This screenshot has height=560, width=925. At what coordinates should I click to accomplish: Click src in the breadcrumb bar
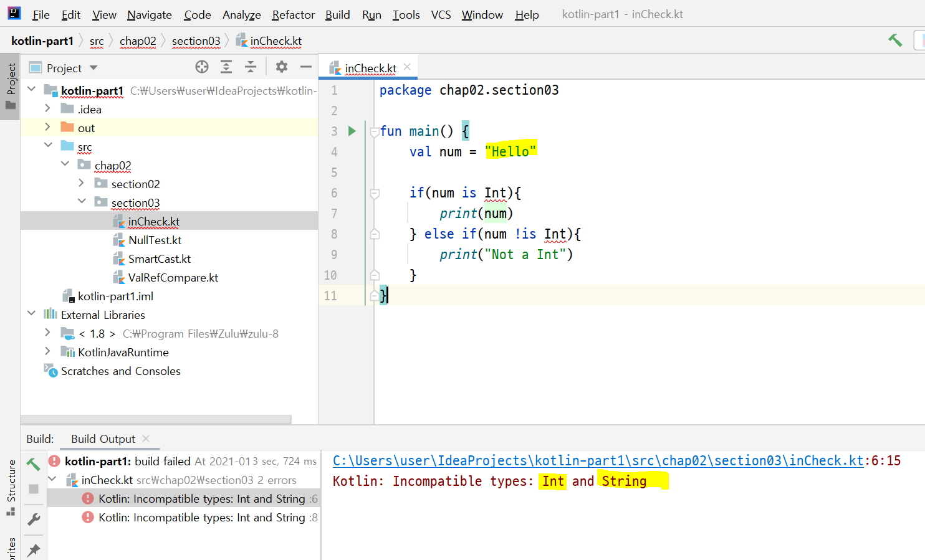[97, 41]
